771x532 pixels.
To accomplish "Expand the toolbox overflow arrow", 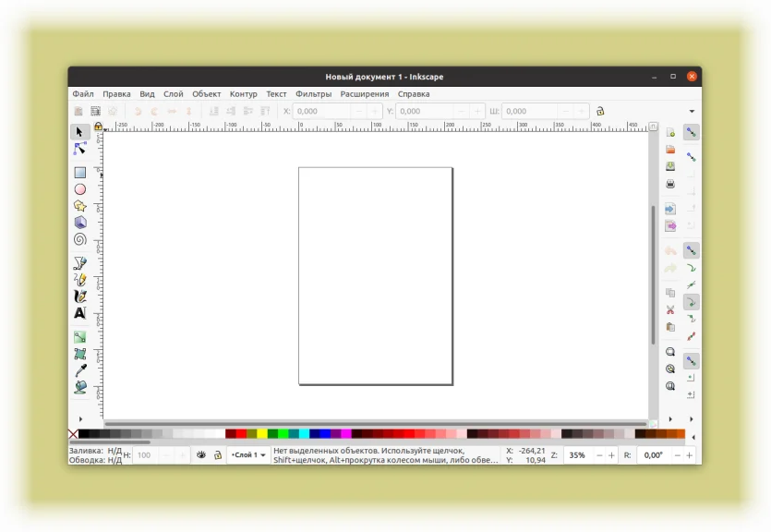I will [x=80, y=419].
